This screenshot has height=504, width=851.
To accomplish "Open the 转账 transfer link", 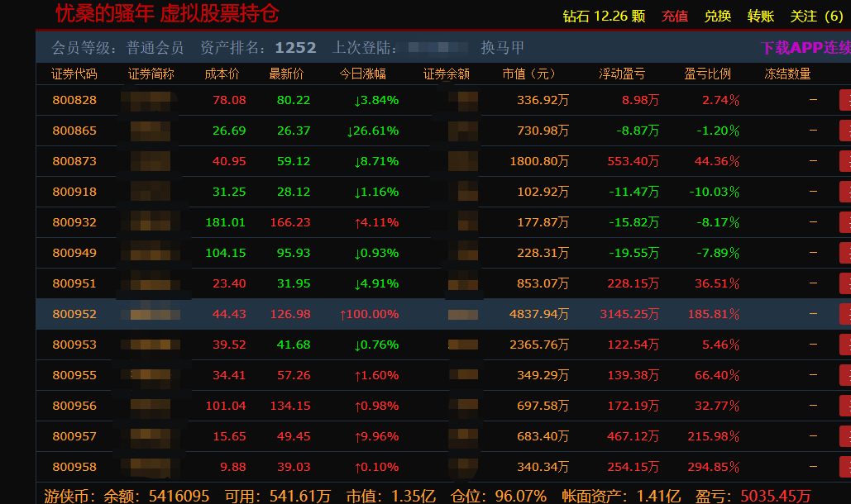I will pyautogui.click(x=760, y=16).
